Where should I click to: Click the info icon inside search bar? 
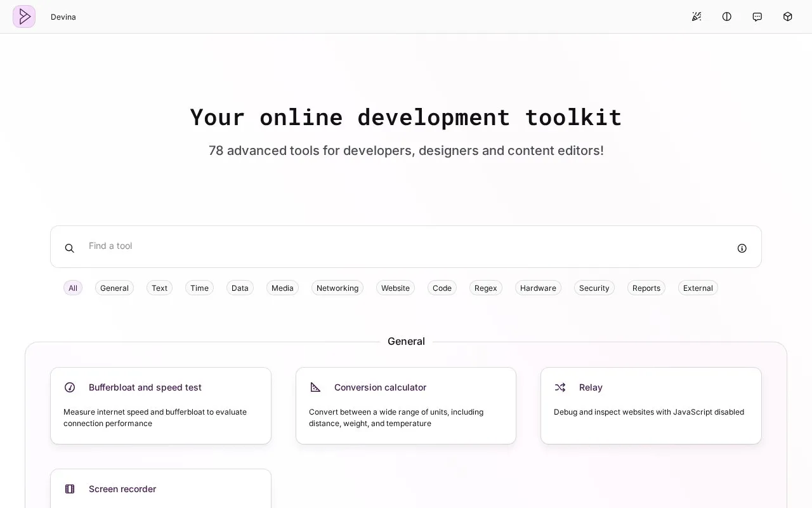pyautogui.click(x=742, y=248)
